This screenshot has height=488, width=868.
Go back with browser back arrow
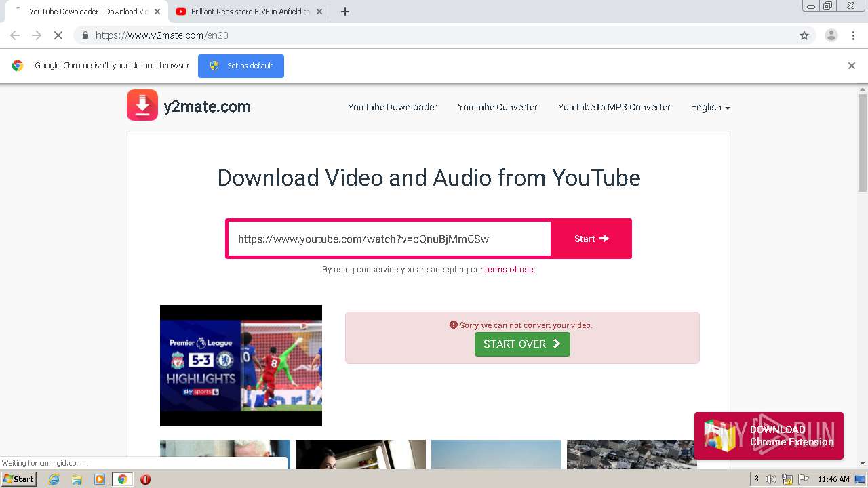[15, 35]
